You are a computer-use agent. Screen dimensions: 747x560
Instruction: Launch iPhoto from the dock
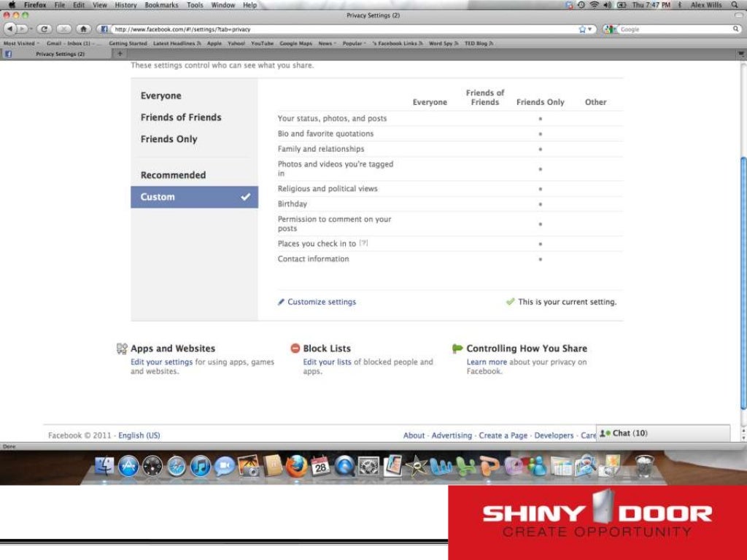point(249,466)
